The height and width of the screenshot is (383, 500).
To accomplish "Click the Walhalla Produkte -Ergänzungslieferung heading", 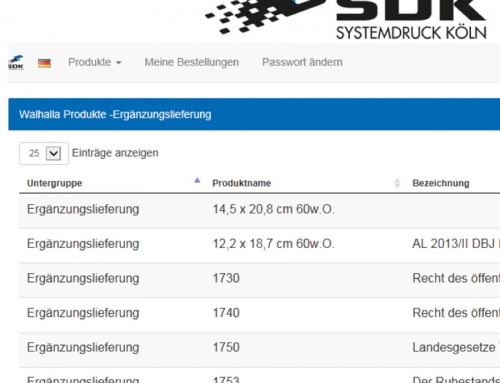I will (x=115, y=114).
